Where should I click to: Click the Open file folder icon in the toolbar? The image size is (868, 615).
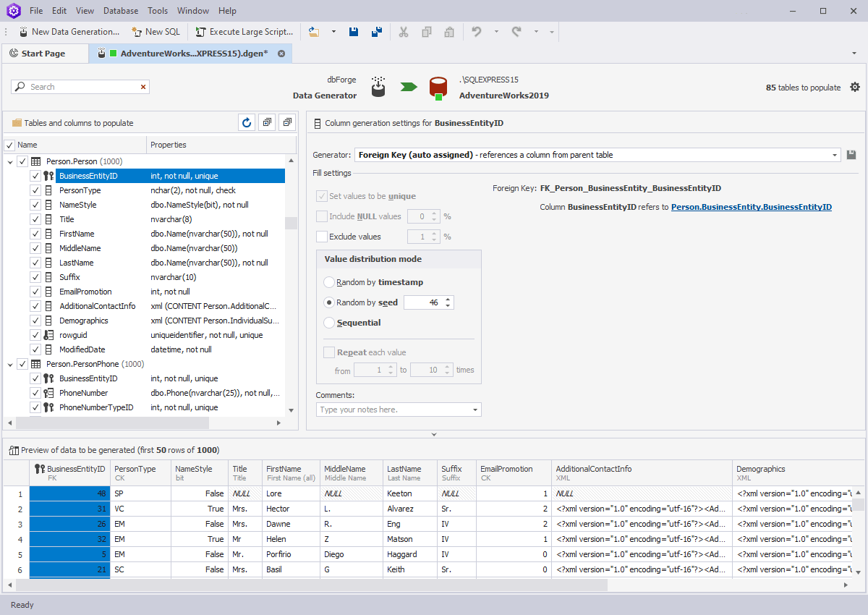tap(314, 32)
